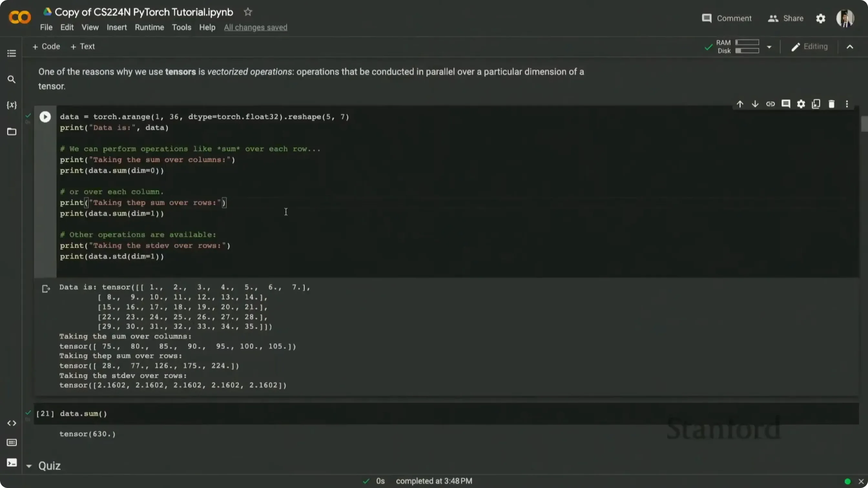Run the torch.arange code cell
The height and width of the screenshot is (488, 868).
pos(45,117)
